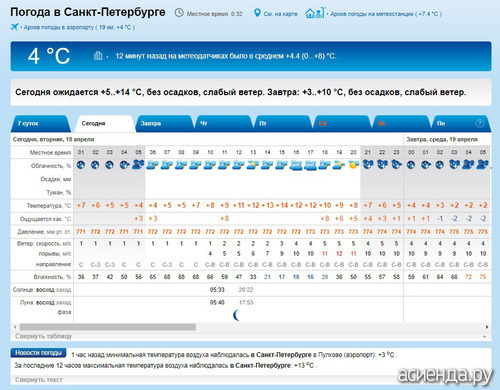Click the building sensor icon in blue banner

(x=98, y=55)
